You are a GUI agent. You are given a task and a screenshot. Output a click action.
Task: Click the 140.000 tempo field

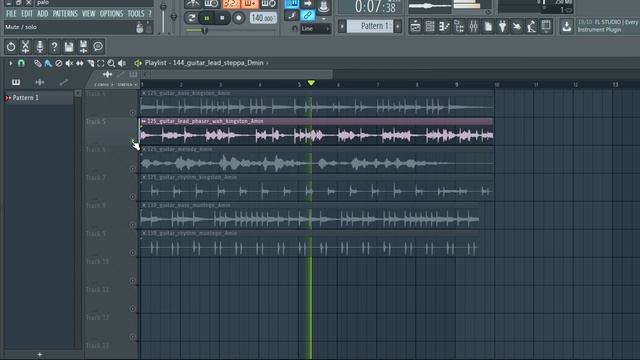point(263,18)
